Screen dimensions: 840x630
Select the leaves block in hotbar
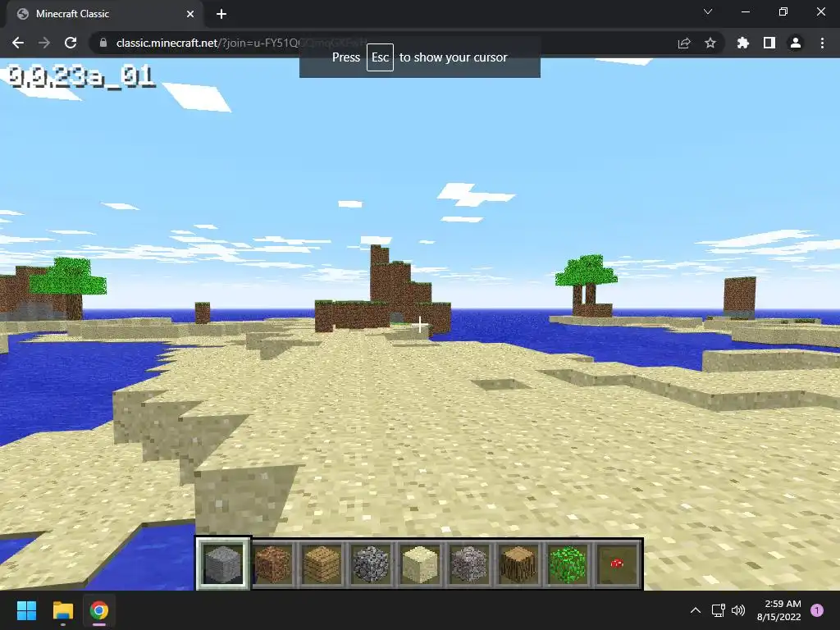click(568, 564)
